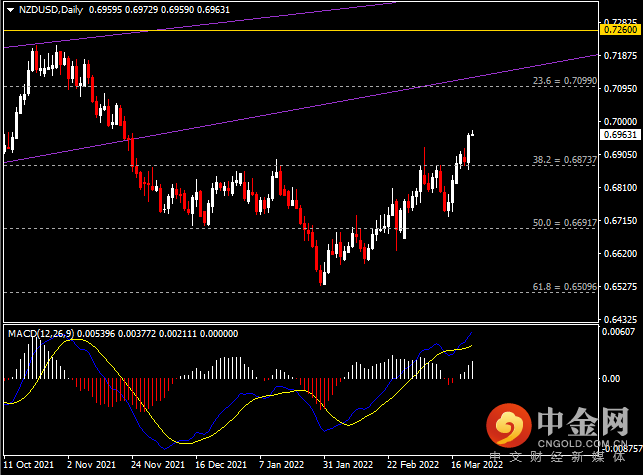Click the 50.0 = 0.66917 Fibonacci label
643x475 pixels.
click(565, 223)
